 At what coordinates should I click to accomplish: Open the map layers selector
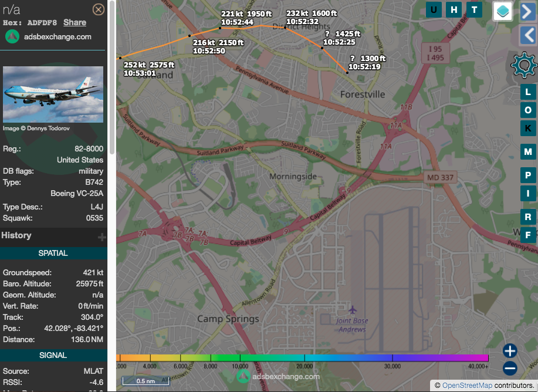(503, 11)
